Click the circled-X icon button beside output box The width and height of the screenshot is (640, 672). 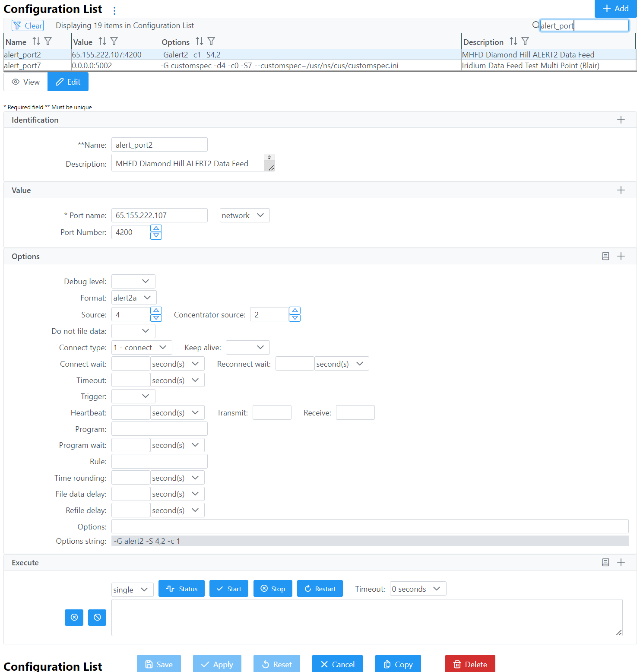(x=74, y=617)
